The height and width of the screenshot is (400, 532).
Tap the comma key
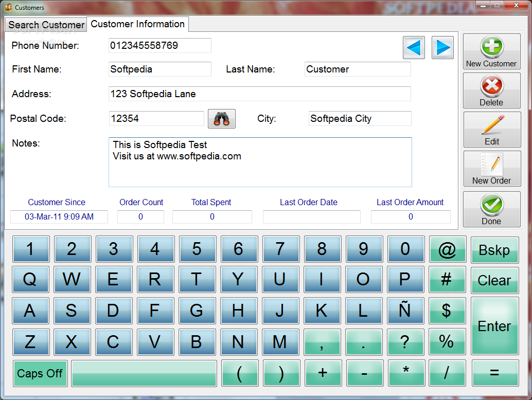[x=322, y=342]
